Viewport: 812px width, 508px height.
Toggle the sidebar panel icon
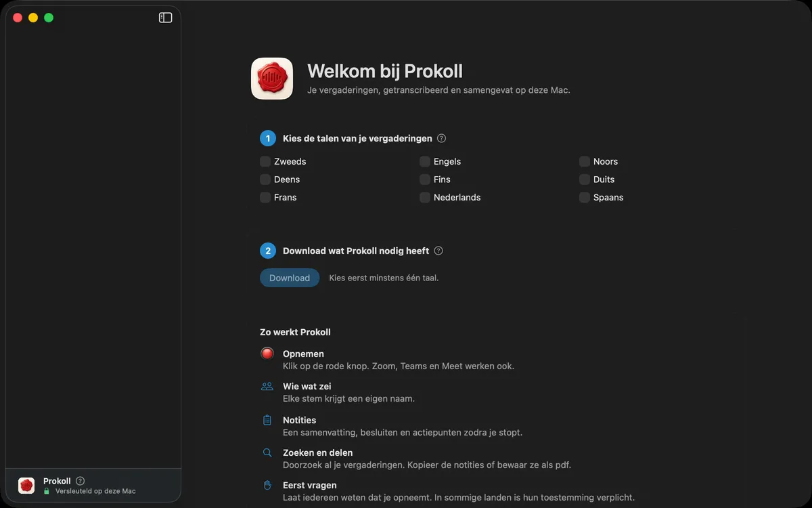pyautogui.click(x=166, y=18)
